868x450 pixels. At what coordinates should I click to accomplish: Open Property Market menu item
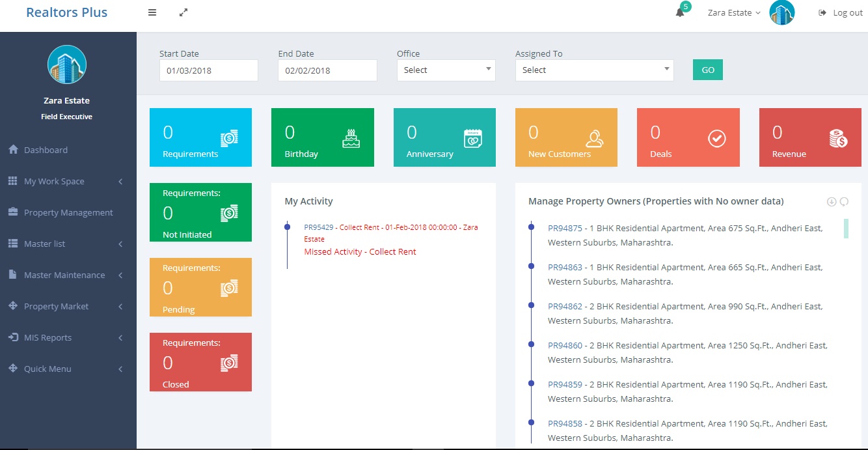(68, 306)
